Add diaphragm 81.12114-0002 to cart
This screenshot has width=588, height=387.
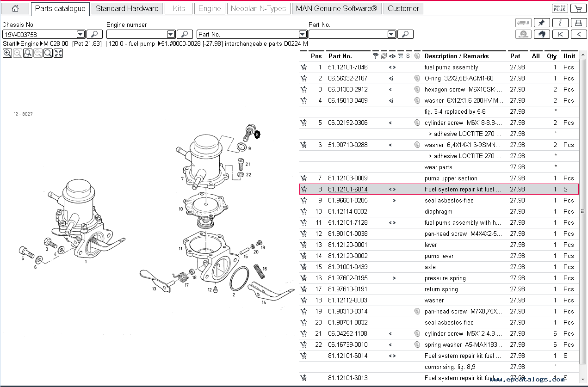303,211
